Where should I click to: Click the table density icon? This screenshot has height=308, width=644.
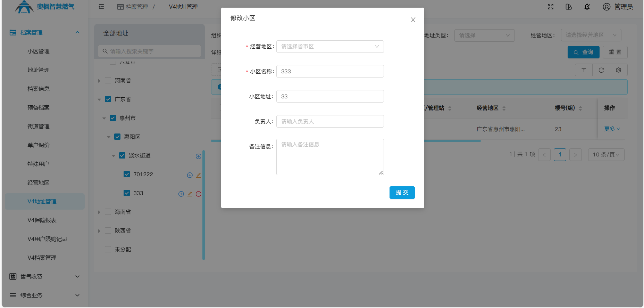coord(584,70)
